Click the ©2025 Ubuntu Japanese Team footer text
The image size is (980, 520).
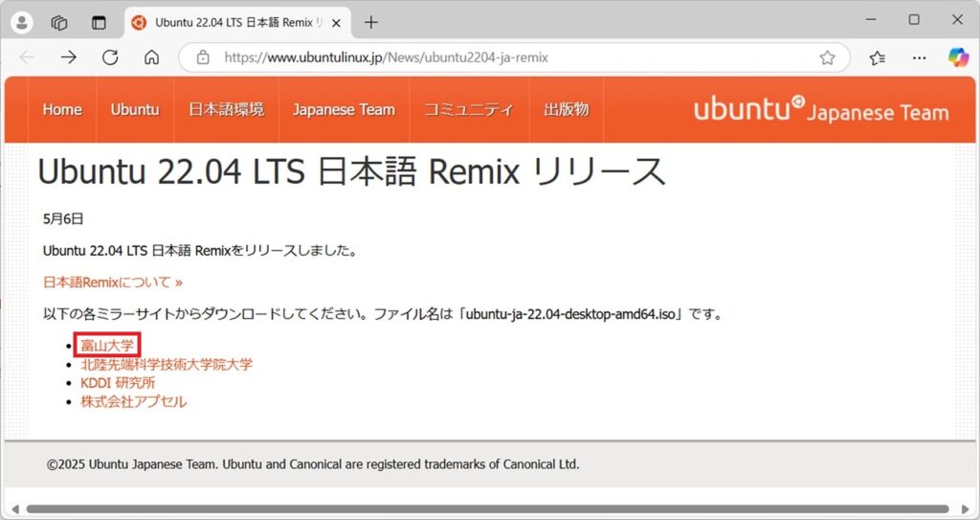[313, 464]
